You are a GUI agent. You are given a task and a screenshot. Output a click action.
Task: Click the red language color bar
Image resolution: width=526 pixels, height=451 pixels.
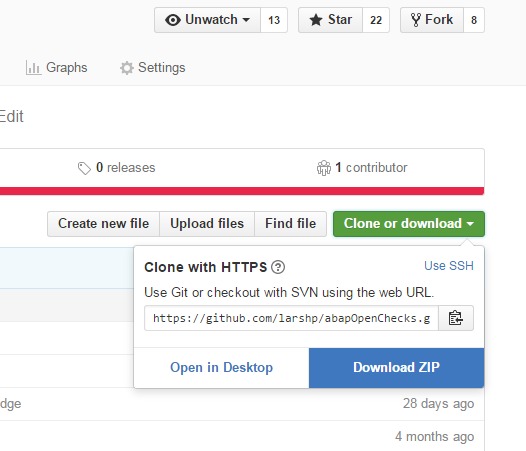[x=242, y=191]
